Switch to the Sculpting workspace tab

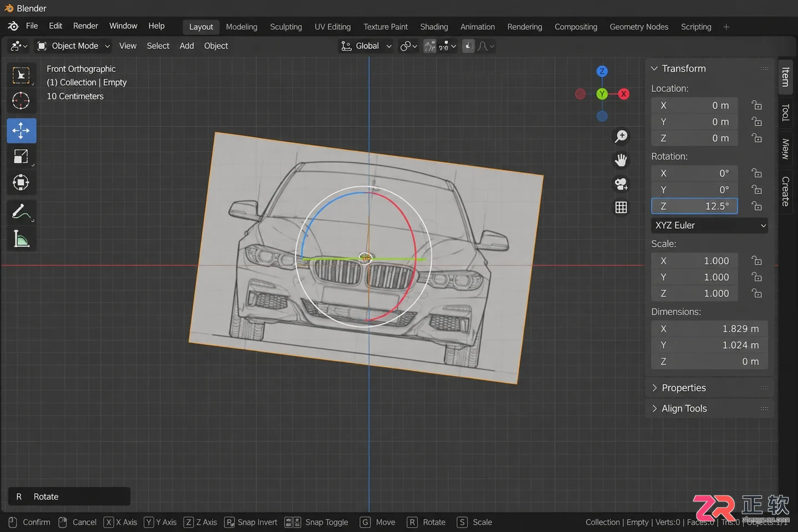pyautogui.click(x=286, y=27)
